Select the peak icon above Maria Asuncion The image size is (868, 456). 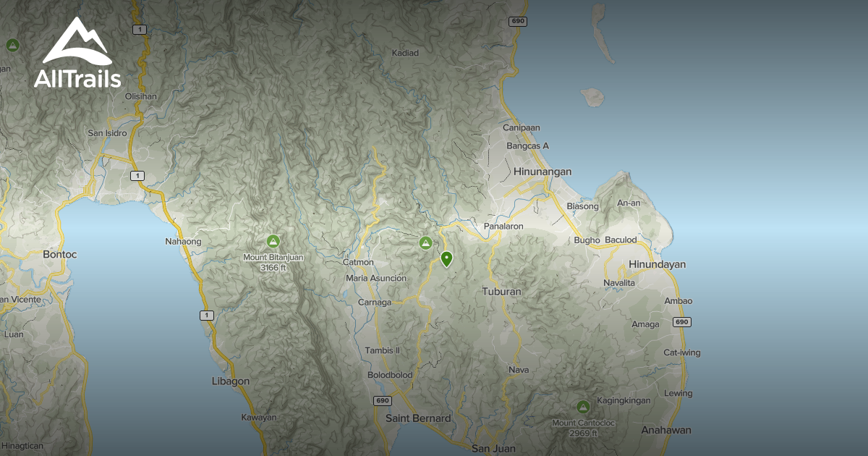(425, 242)
